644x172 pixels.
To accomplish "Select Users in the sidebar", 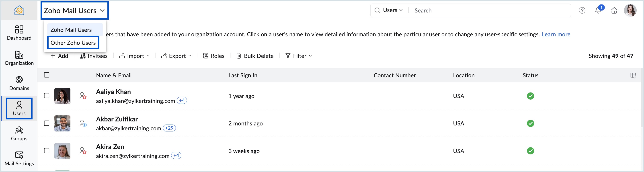I will click(19, 109).
